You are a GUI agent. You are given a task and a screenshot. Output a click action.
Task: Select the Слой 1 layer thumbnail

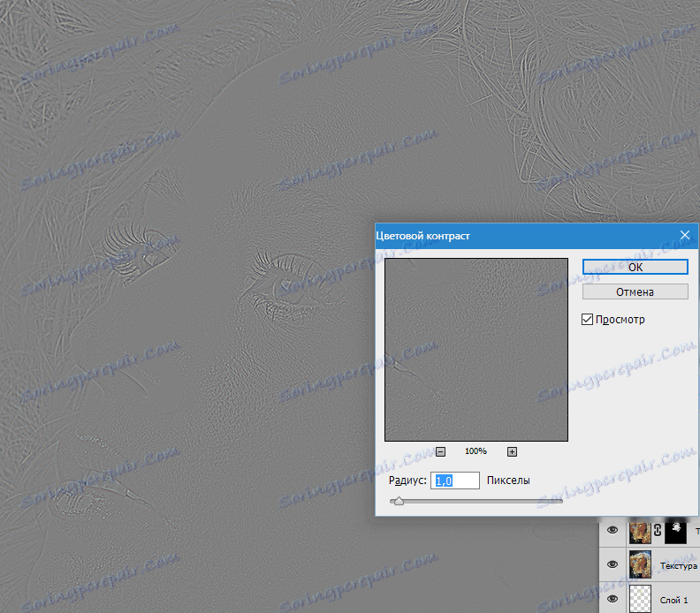[640, 599]
